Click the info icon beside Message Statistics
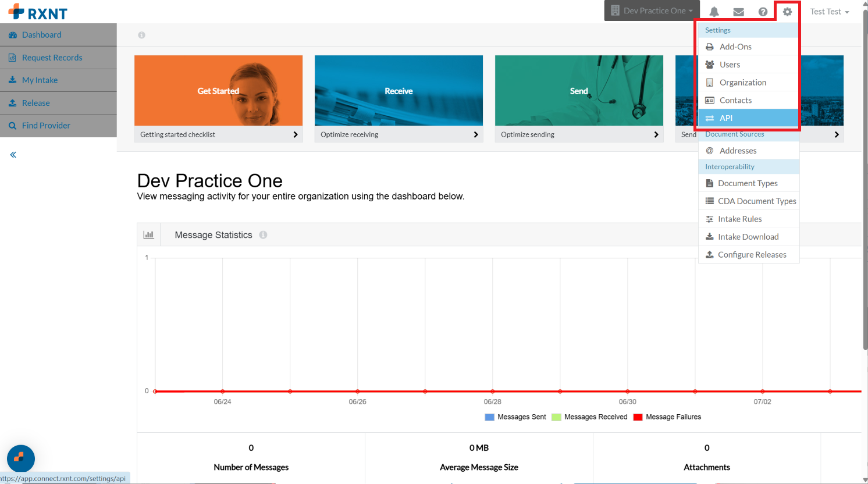The width and height of the screenshot is (868, 484). pos(263,235)
